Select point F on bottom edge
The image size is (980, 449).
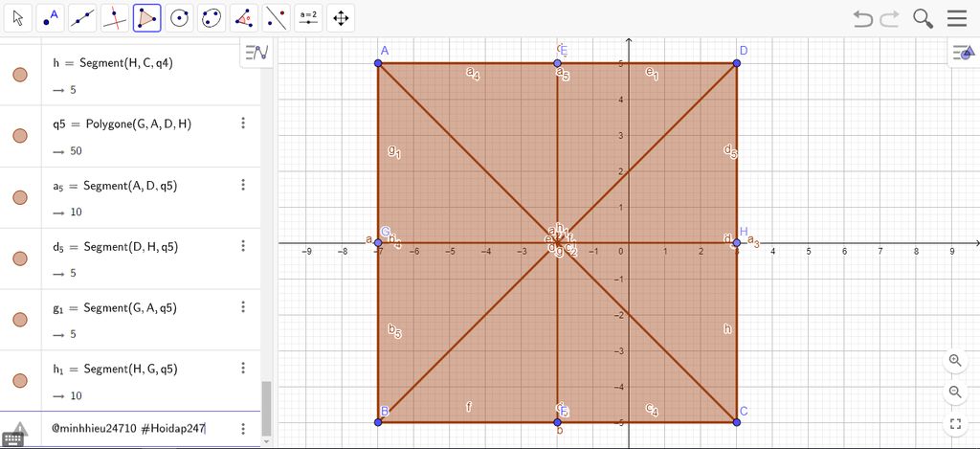[x=558, y=422]
